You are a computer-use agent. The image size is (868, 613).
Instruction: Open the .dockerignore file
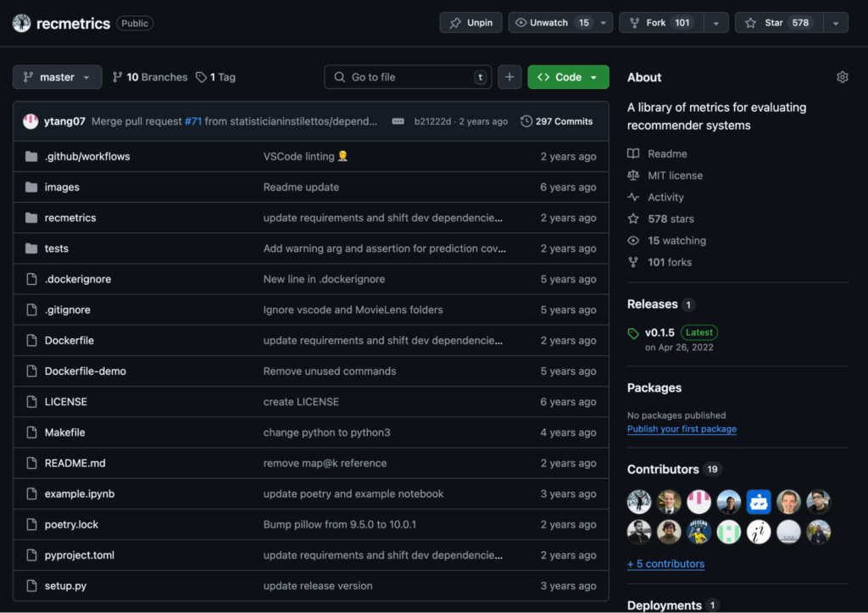pos(78,279)
